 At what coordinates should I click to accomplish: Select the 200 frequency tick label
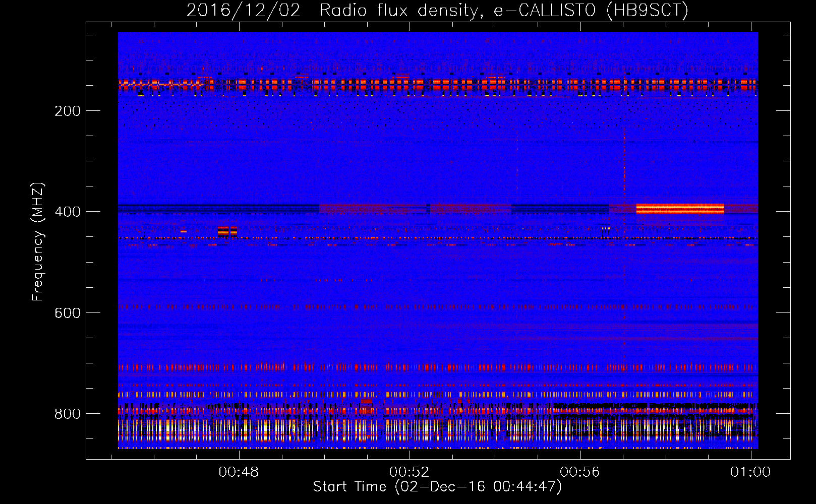point(68,111)
